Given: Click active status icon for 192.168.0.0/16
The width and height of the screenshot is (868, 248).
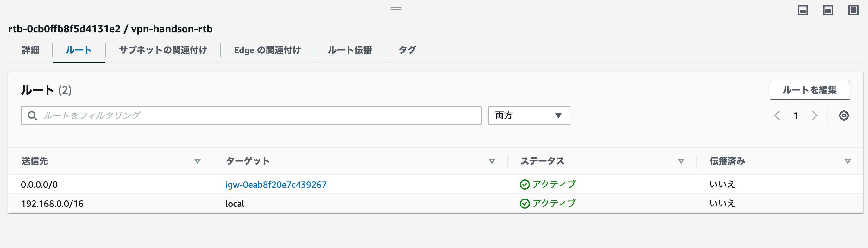Looking at the screenshot, I should [x=525, y=204].
